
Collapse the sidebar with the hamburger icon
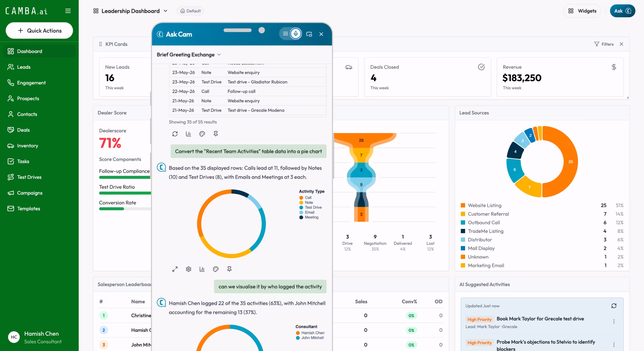pyautogui.click(x=68, y=11)
